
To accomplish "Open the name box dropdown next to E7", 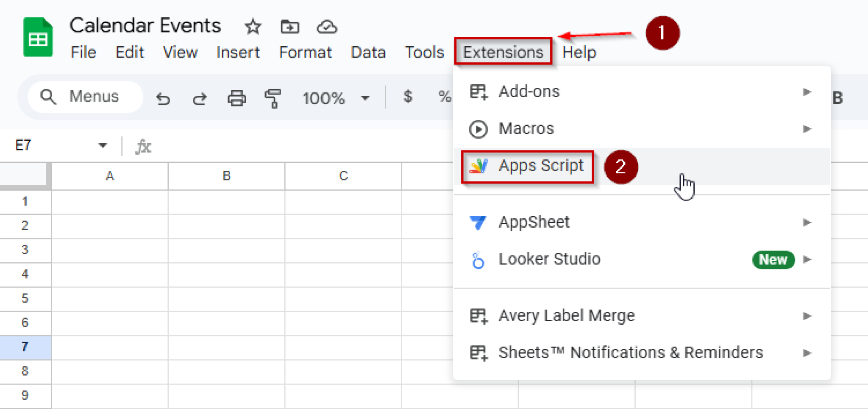I will point(102,145).
